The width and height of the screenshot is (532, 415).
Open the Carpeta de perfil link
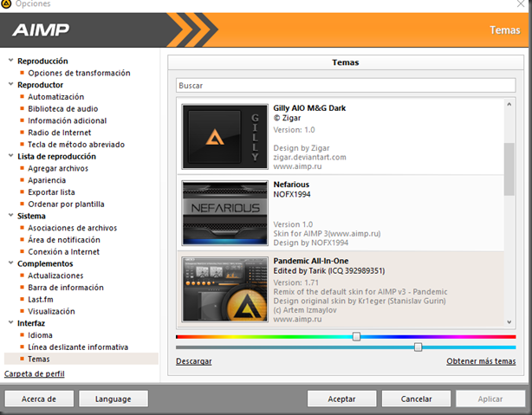pyautogui.click(x=35, y=373)
